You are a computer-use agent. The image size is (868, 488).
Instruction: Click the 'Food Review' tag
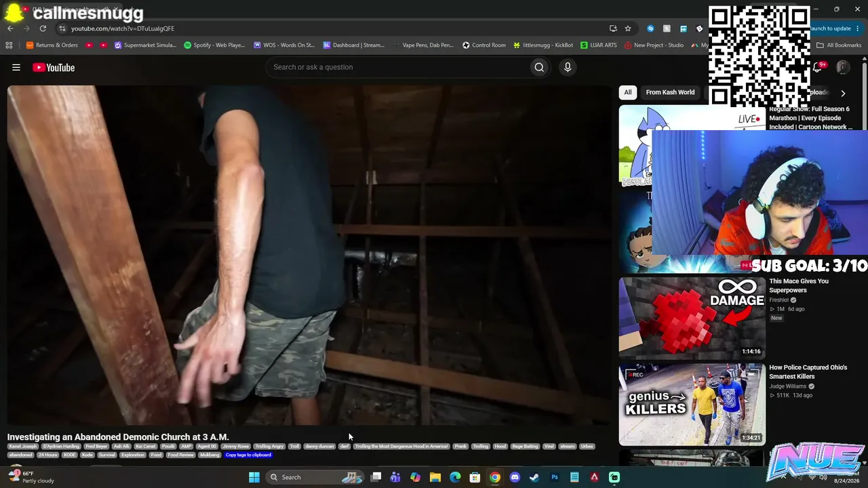(181, 455)
